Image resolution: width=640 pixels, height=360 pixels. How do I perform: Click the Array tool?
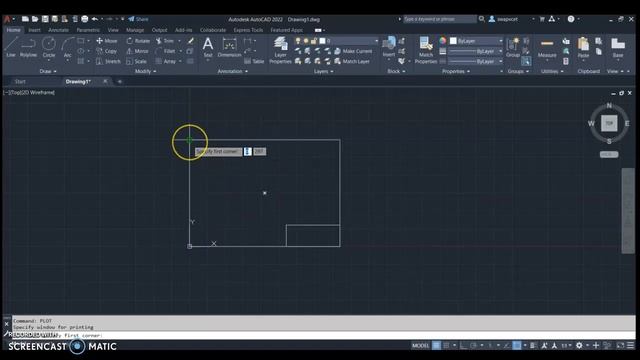pyautogui.click(x=166, y=61)
